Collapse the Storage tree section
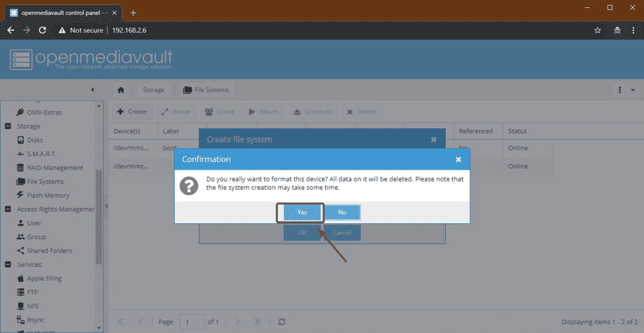Viewport: 644px width, 333px height. [8, 126]
